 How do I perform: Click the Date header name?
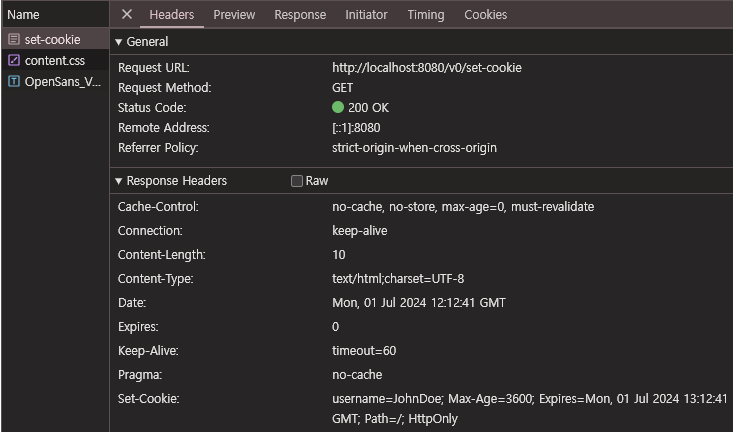(x=132, y=303)
